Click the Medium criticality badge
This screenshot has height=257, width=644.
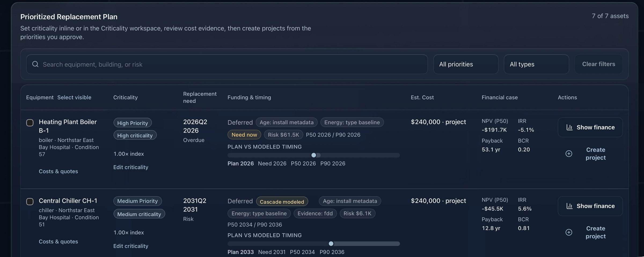[139, 214]
